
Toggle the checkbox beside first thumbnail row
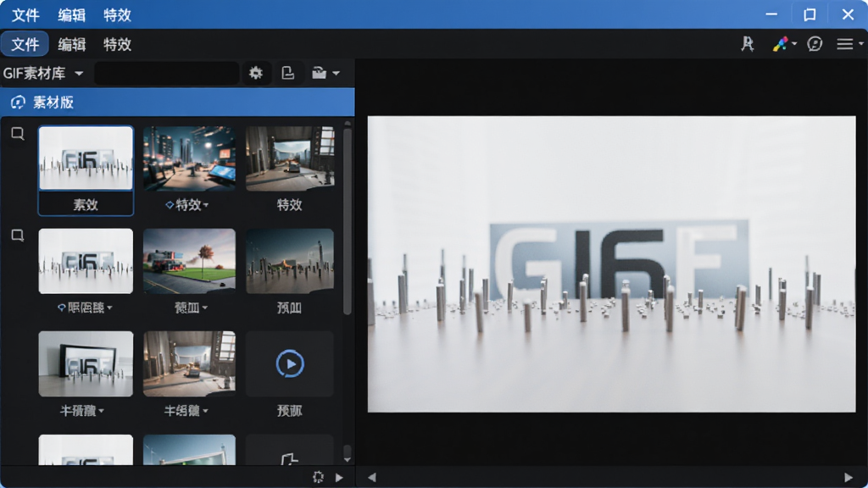(x=18, y=133)
